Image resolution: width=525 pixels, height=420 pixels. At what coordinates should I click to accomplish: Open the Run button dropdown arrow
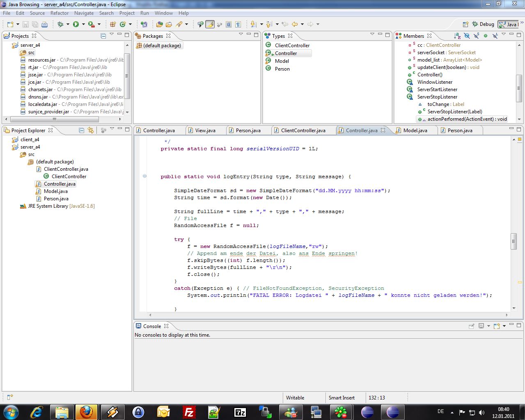(83, 24)
